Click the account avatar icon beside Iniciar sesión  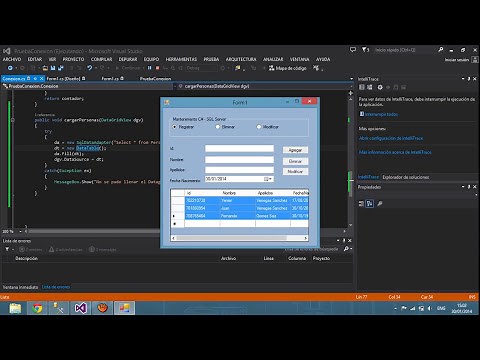[475, 60]
